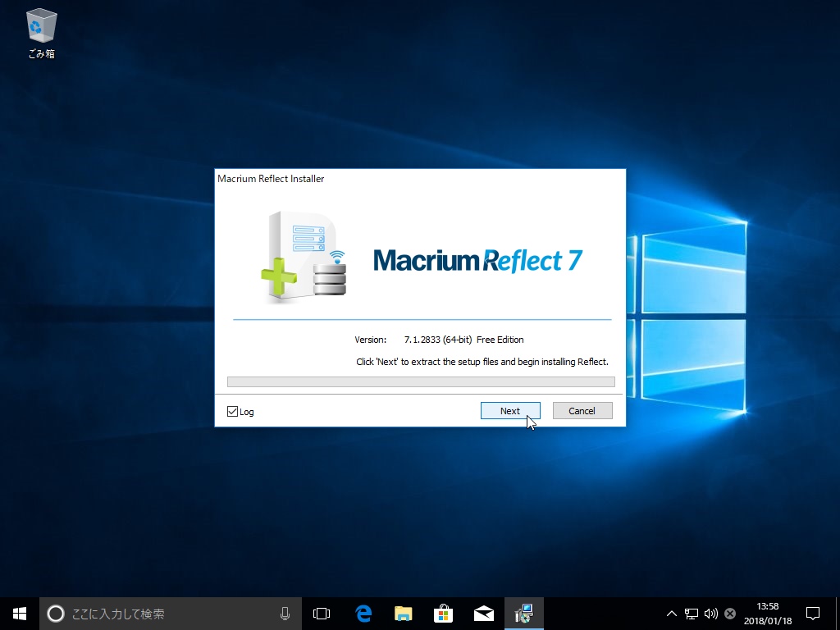
Task: Click the 'Free Edition' text
Action: click(500, 340)
